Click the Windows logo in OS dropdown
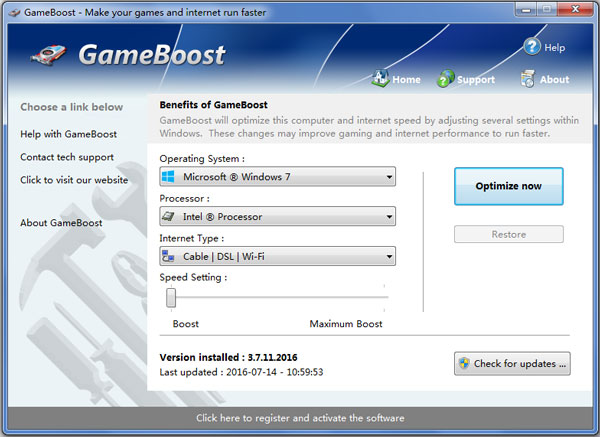Image resolution: width=600 pixels, height=437 pixels. pos(168,176)
